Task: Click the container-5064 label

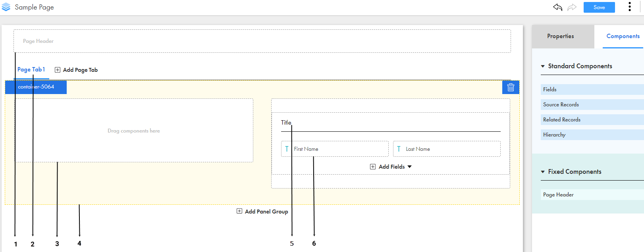Action: 36,87
